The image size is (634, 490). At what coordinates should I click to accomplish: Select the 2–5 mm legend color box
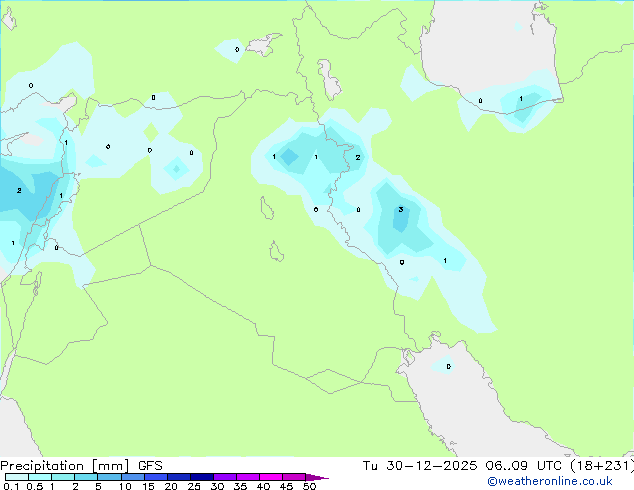click(x=86, y=477)
